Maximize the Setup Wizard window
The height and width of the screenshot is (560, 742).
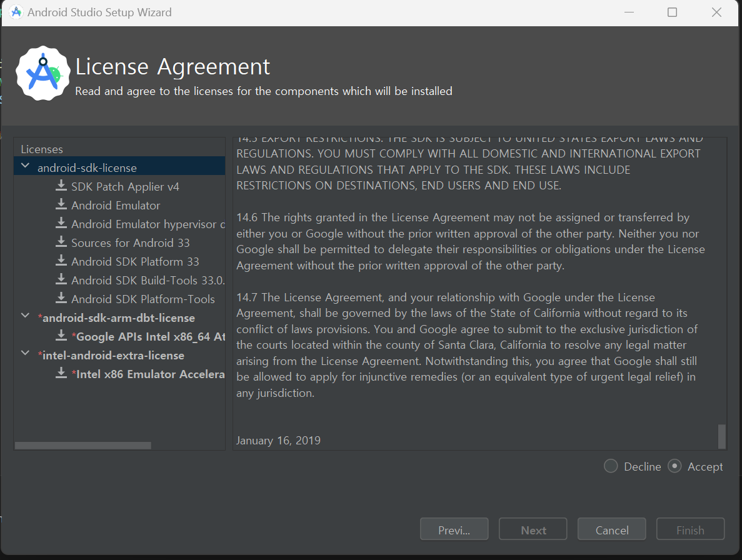(x=672, y=12)
